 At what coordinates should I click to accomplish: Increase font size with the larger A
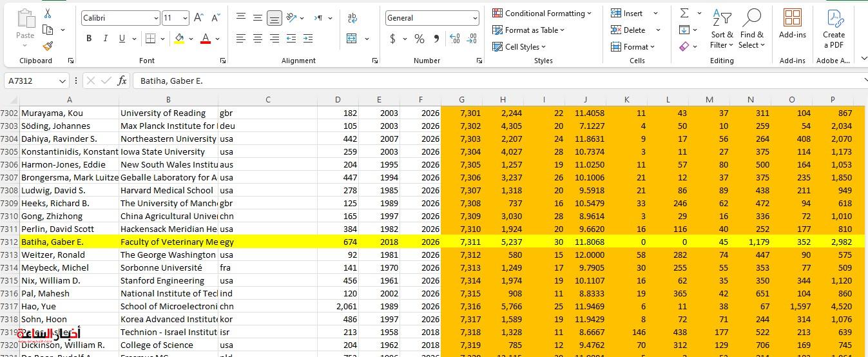click(198, 18)
